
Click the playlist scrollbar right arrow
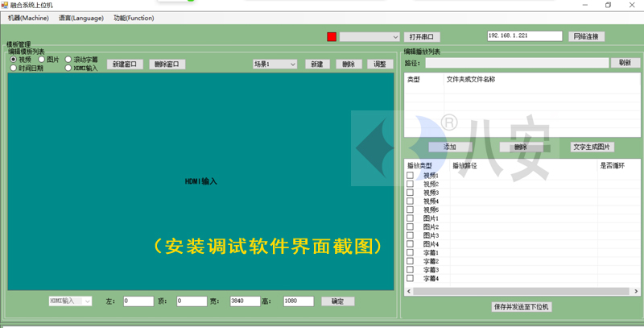click(x=636, y=292)
